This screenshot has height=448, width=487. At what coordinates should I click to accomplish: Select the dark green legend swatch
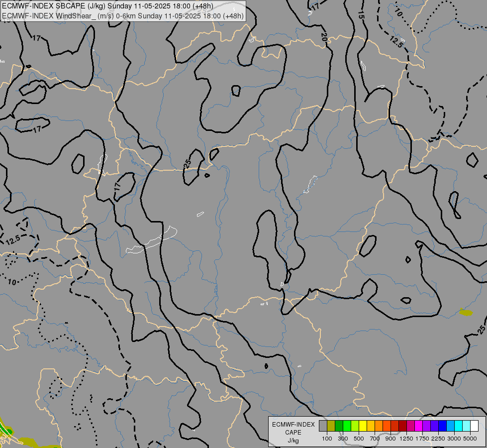[x=339, y=426]
